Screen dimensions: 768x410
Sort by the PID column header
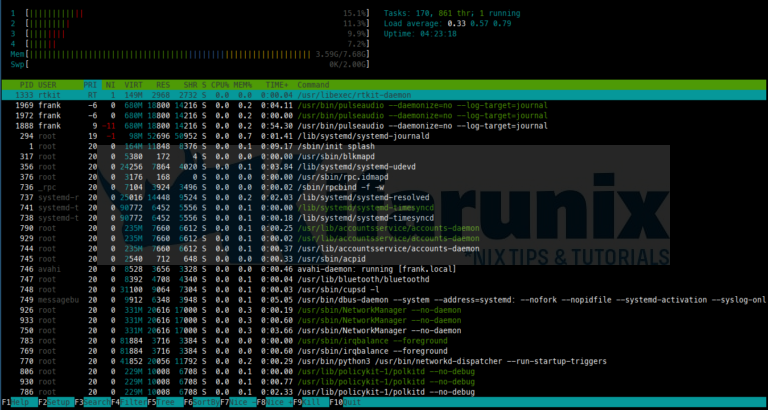[26, 85]
